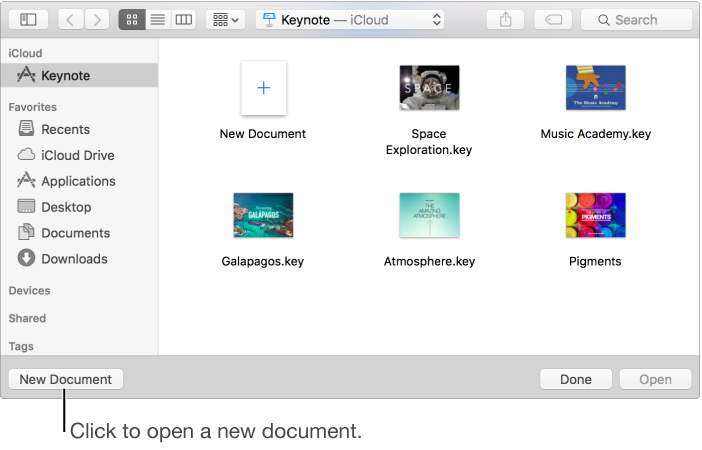Click the Open button
Image resolution: width=702 pixels, height=450 pixels.
coord(655,379)
